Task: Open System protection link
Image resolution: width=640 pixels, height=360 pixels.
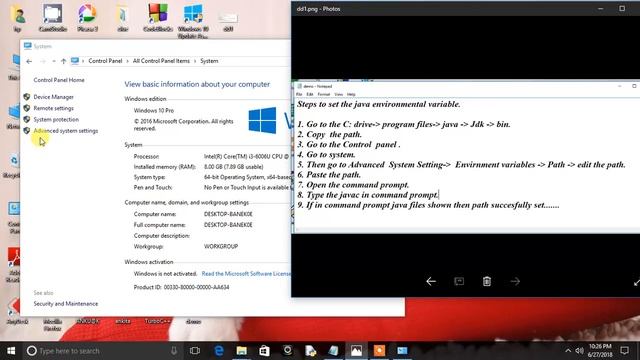Action: pyautogui.click(x=56, y=120)
